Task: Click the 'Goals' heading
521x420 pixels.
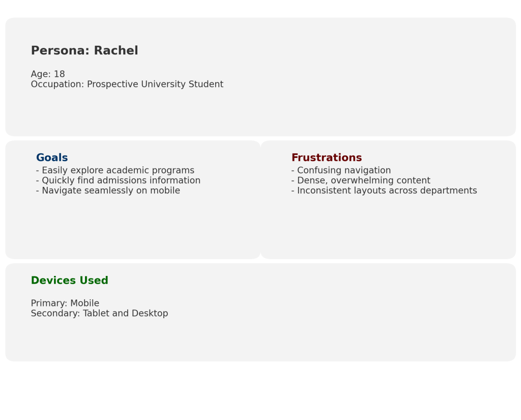Action: (x=52, y=158)
